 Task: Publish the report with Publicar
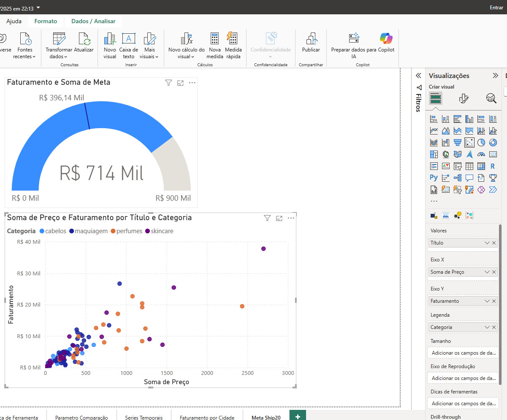coord(311,42)
